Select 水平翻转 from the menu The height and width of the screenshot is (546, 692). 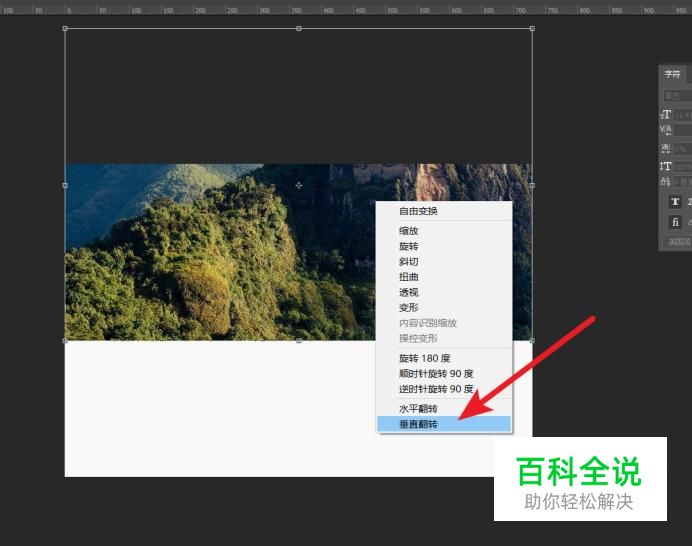(x=444, y=409)
